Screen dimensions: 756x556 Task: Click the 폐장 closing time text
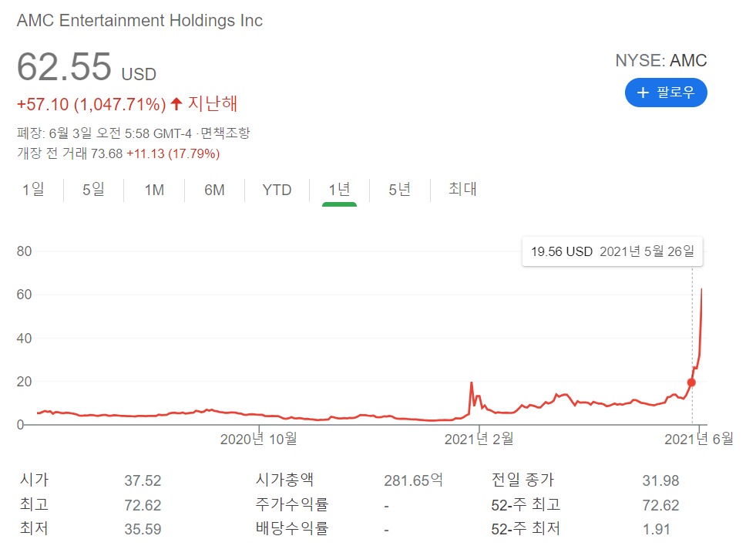(x=104, y=133)
